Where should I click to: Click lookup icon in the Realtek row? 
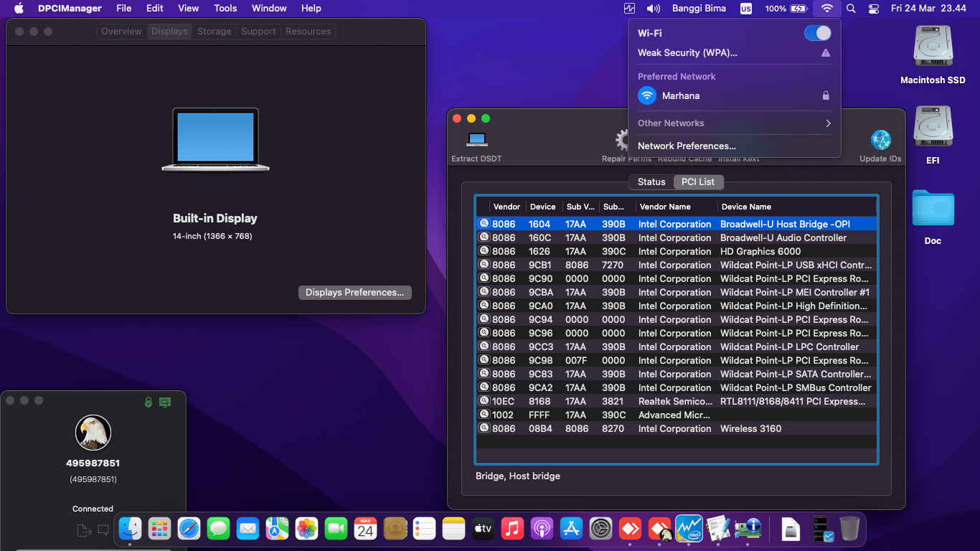(484, 401)
